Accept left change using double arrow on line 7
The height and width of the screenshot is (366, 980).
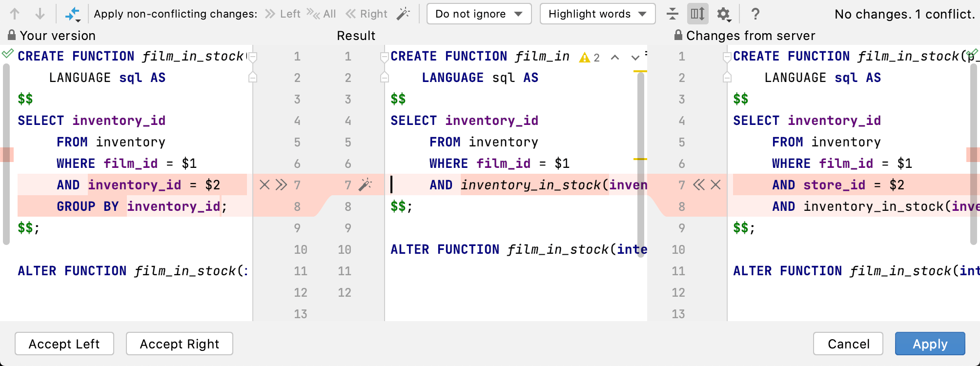pos(281,185)
